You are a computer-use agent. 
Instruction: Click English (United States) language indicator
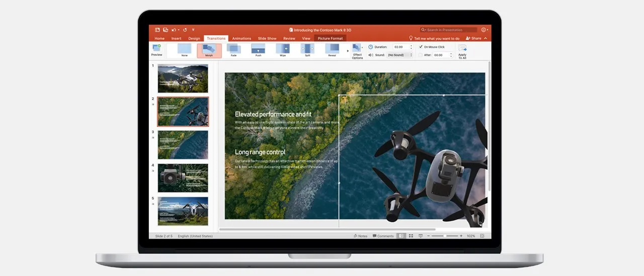pos(195,236)
